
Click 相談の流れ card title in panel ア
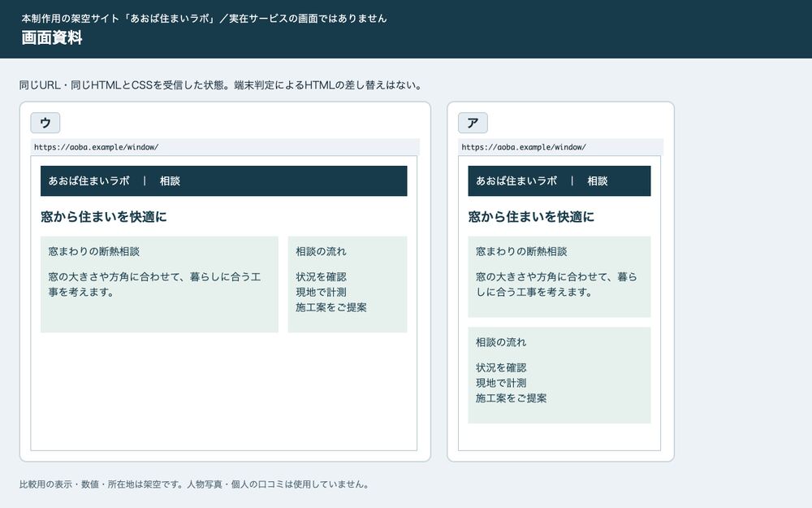pyautogui.click(x=501, y=342)
